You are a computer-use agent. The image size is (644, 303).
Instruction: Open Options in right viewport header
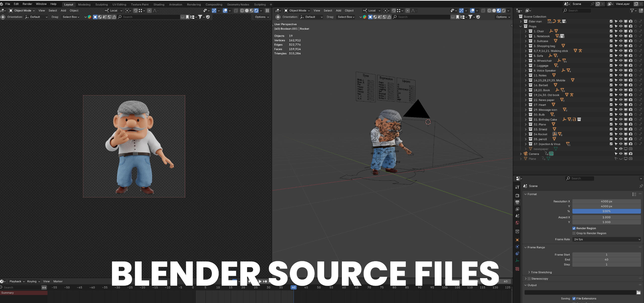tap(503, 17)
